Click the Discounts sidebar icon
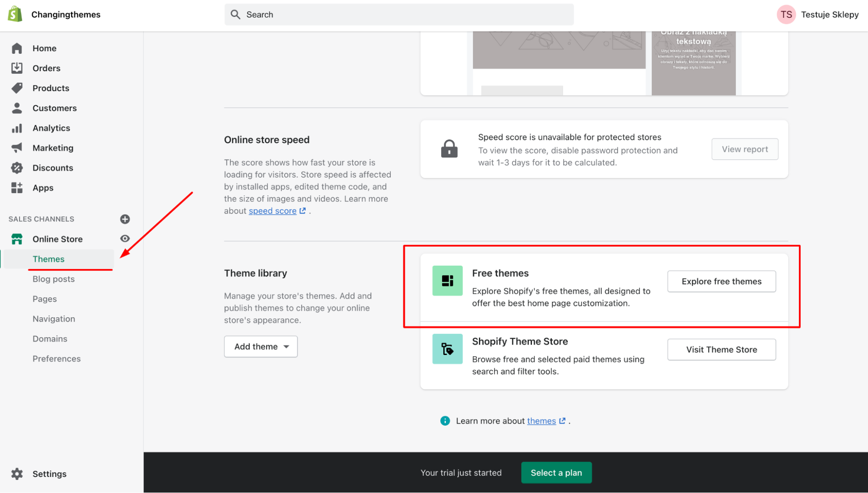 (x=16, y=168)
